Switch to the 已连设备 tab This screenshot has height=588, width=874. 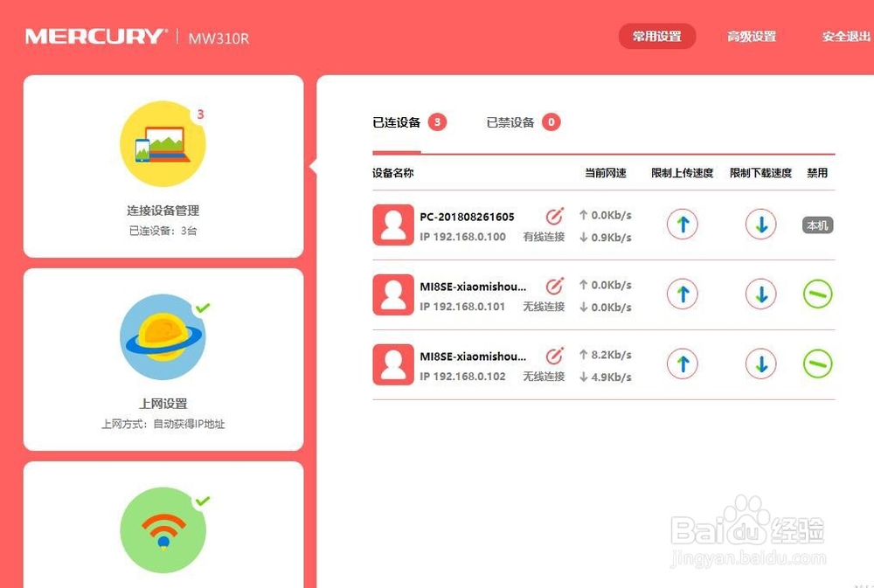point(396,122)
